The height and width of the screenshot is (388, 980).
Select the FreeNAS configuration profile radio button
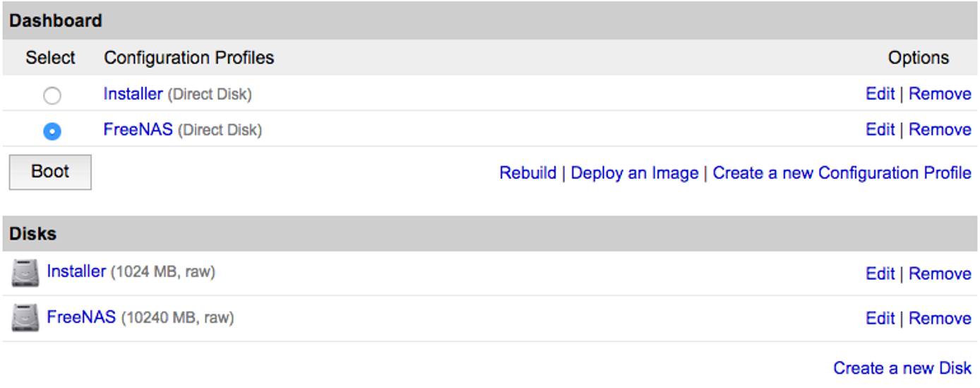[x=52, y=131]
